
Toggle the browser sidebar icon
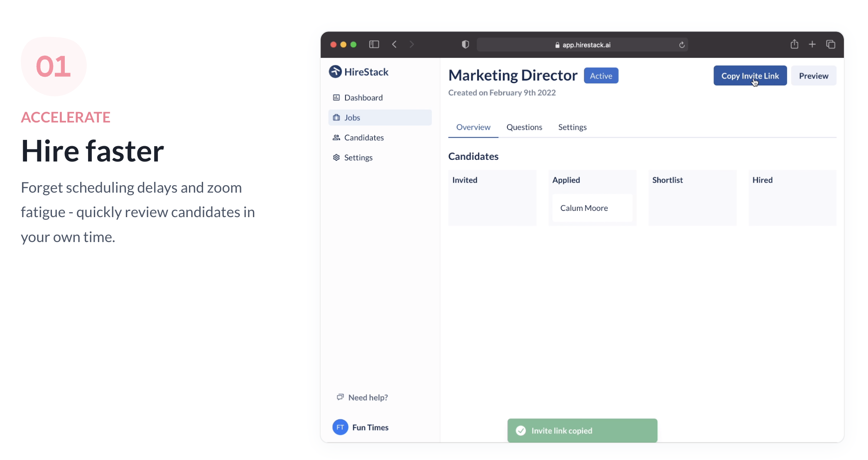coord(374,44)
